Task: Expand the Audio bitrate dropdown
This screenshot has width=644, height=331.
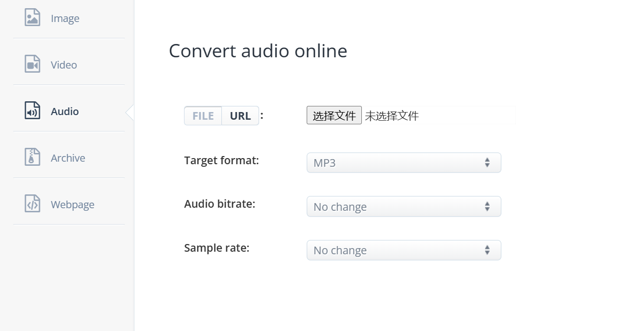Action: click(403, 207)
